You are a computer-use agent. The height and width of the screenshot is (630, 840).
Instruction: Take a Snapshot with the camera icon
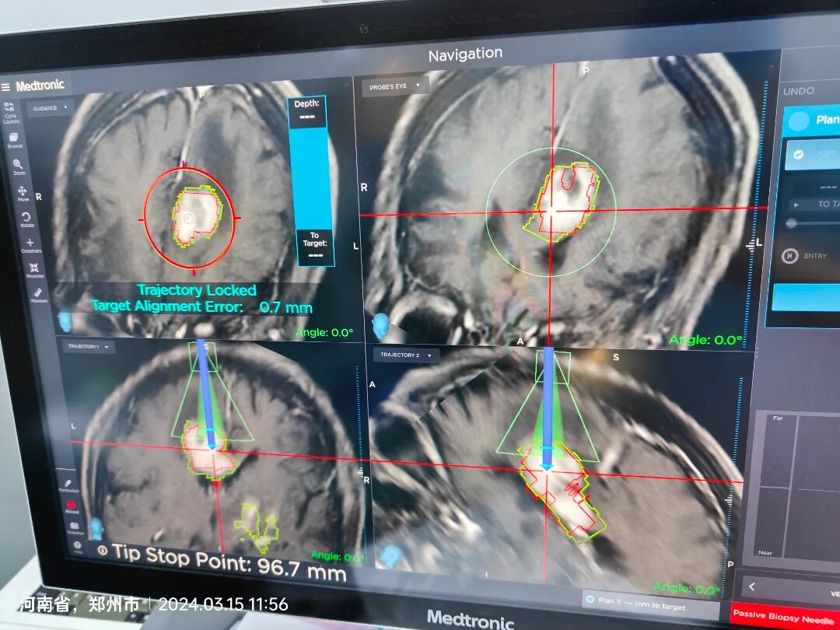pos(75,528)
